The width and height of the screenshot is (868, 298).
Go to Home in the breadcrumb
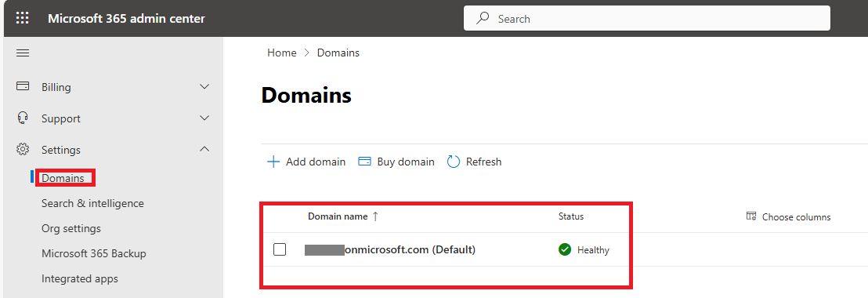click(x=282, y=53)
